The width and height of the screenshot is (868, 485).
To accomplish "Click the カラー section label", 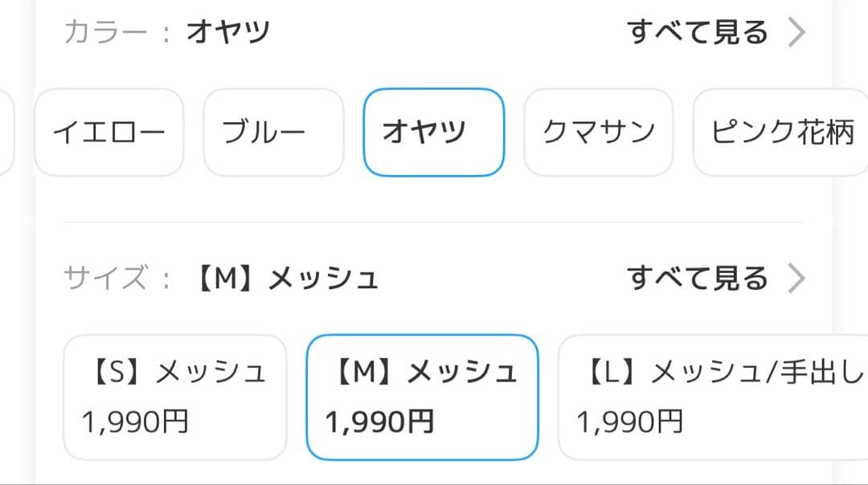I will [106, 33].
